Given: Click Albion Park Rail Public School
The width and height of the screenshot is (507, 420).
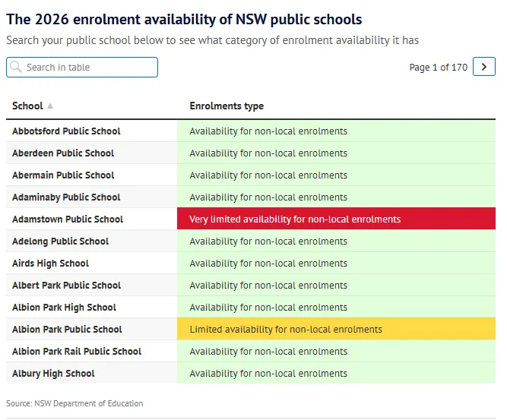Looking at the screenshot, I should click(77, 352).
